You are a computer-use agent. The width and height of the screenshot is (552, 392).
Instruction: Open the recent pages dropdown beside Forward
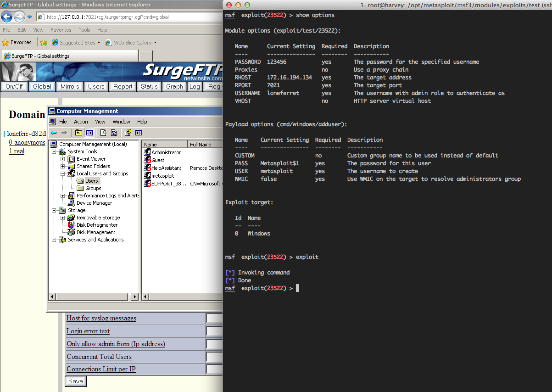click(x=29, y=17)
